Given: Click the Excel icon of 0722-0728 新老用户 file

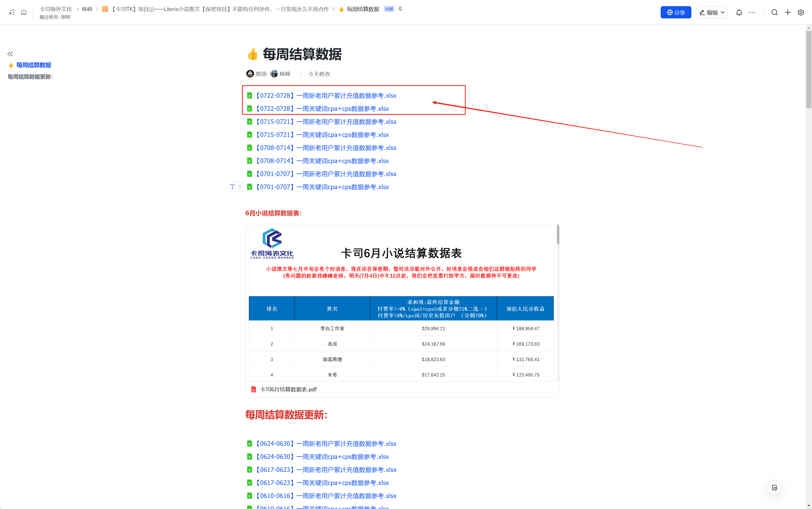Looking at the screenshot, I should coord(250,96).
